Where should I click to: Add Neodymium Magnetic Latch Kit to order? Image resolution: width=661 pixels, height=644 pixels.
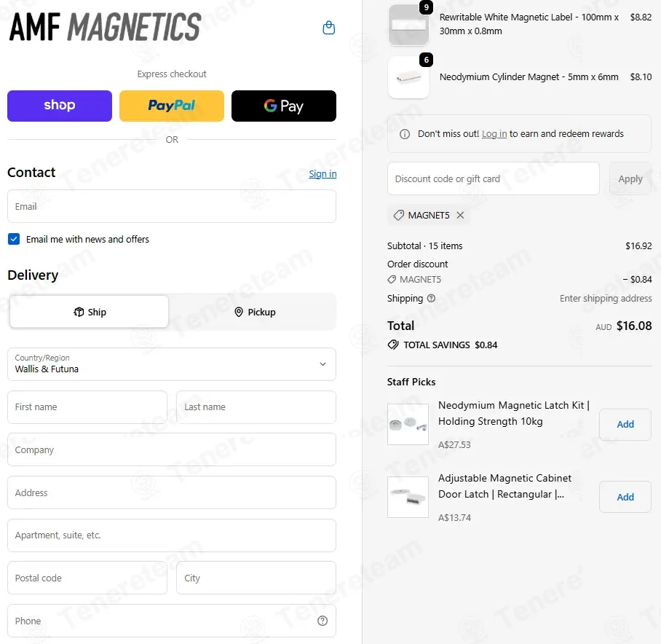(x=625, y=424)
